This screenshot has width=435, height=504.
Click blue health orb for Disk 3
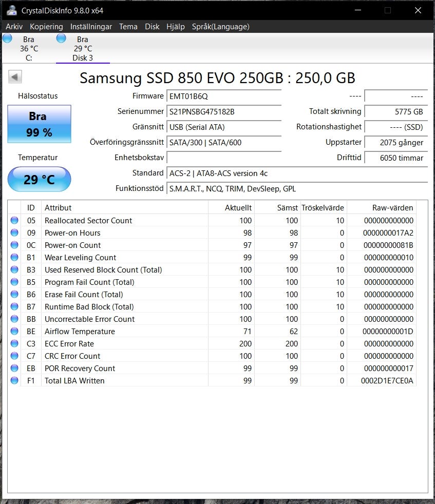click(x=61, y=38)
